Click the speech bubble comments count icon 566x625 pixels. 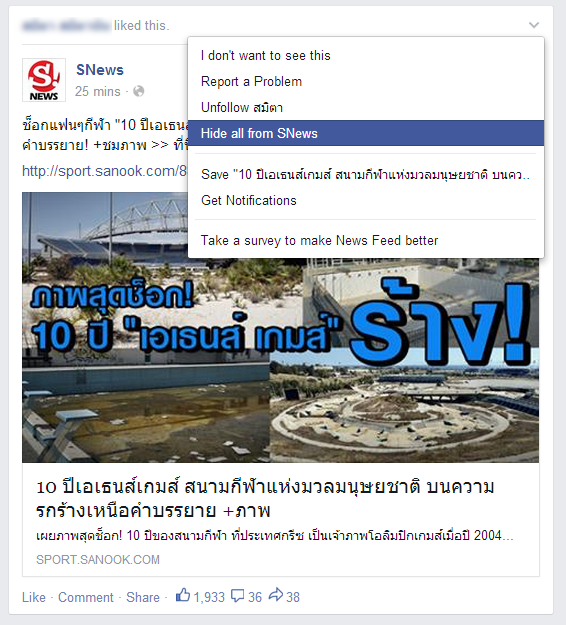(x=238, y=596)
